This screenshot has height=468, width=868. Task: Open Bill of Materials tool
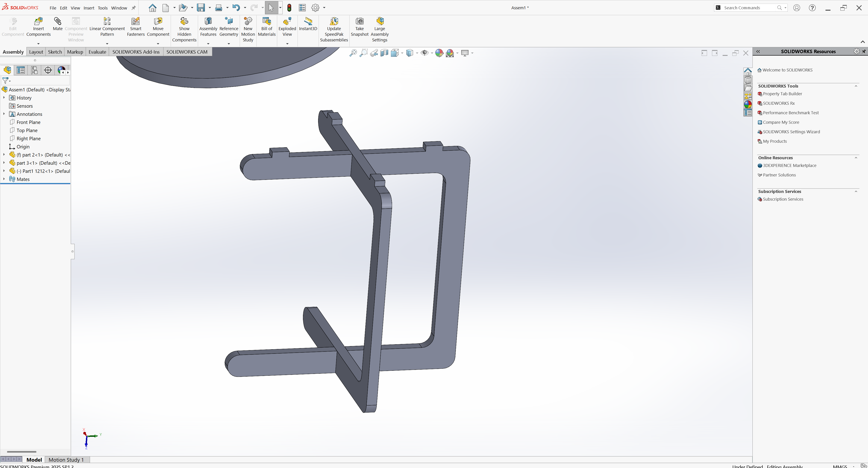(x=267, y=21)
